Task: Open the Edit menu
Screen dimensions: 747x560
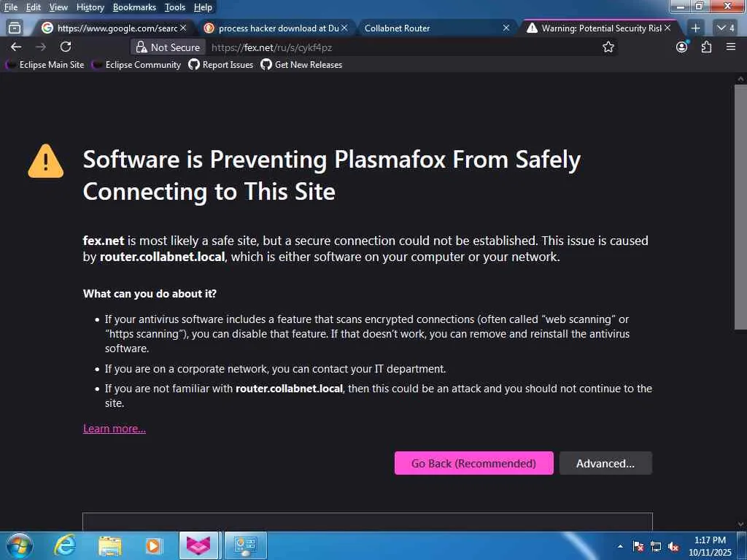Action: 33,7
